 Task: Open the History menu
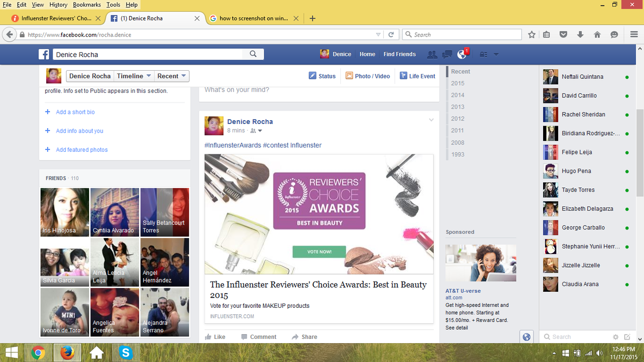58,5
